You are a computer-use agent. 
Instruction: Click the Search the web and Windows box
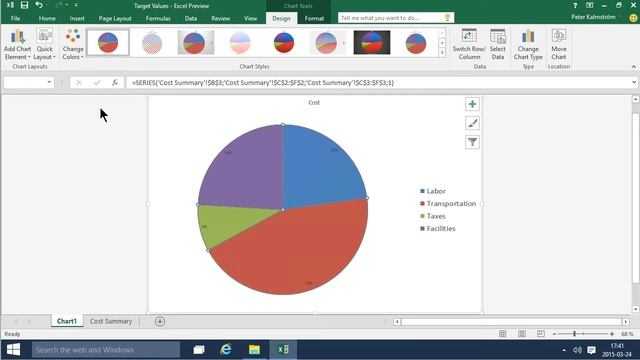click(106, 350)
